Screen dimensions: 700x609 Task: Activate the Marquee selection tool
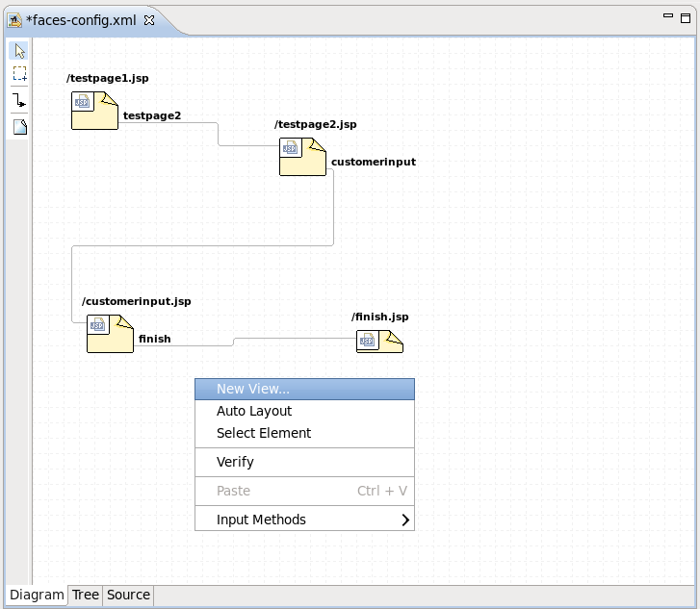(x=19, y=74)
